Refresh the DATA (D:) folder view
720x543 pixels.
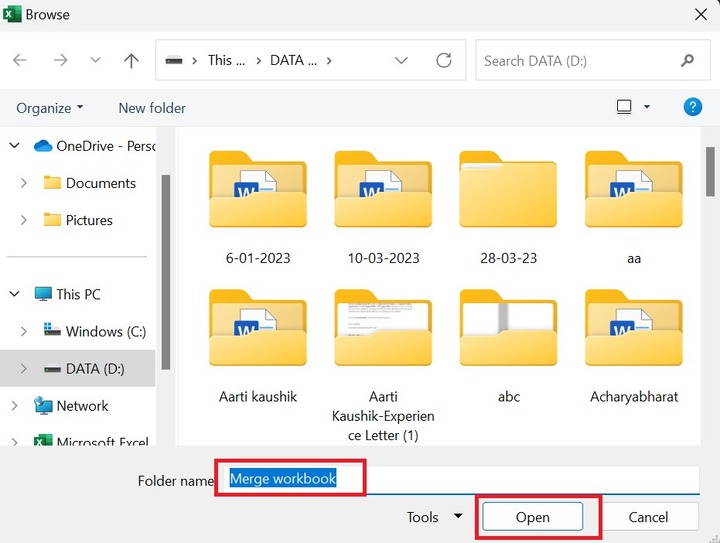[x=444, y=60]
